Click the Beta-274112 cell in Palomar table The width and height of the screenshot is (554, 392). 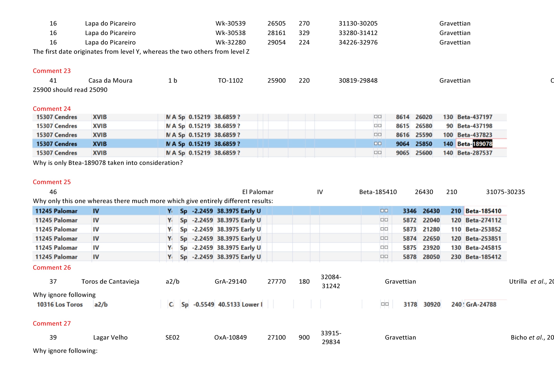point(483,220)
